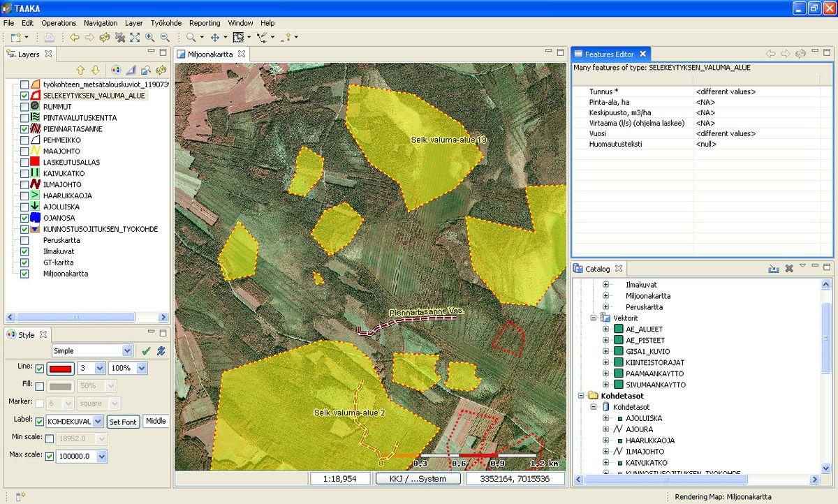838x504 pixels.
Task: Move layer up with Layers panel arrow
Action: pyautogui.click(x=80, y=70)
